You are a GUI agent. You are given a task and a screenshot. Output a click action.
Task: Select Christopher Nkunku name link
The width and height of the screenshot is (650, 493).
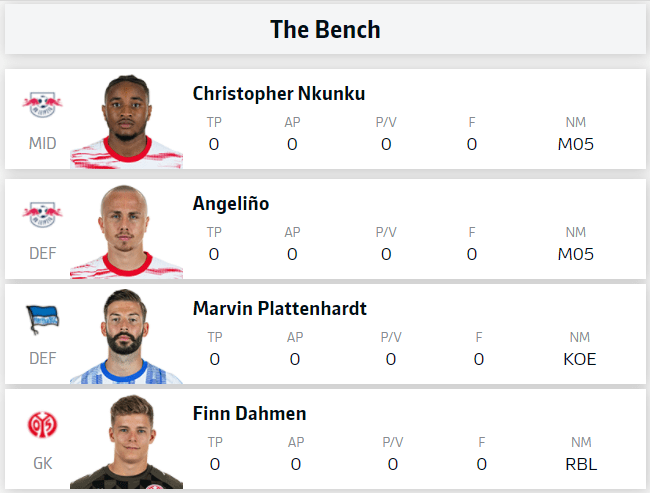click(x=279, y=94)
